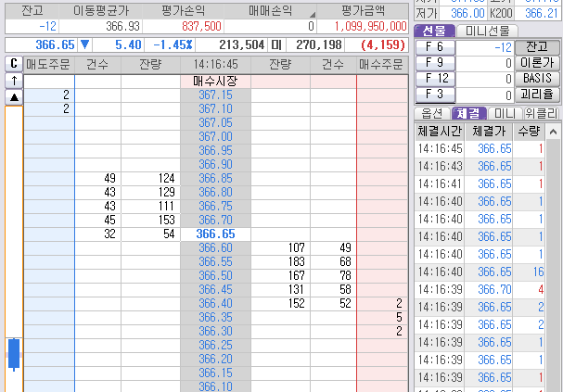Click the blue candlestick indicator
The image size is (563, 392).
tap(14, 354)
